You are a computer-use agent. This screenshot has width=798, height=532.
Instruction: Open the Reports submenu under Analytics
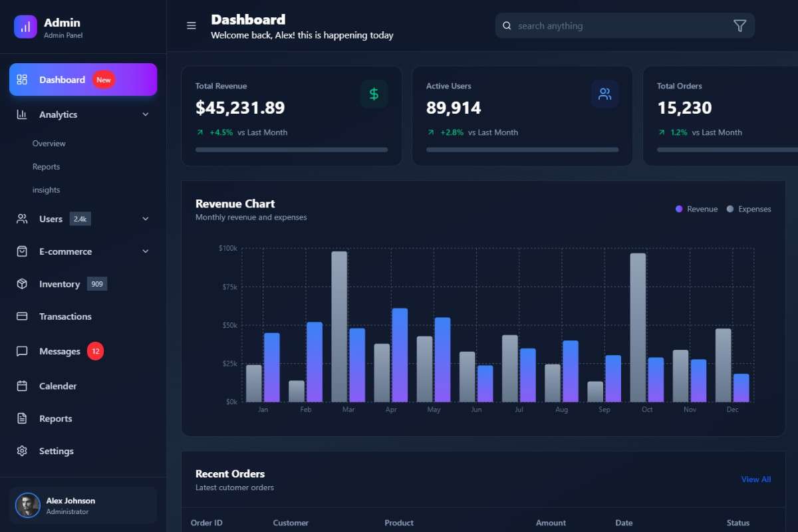pos(46,166)
